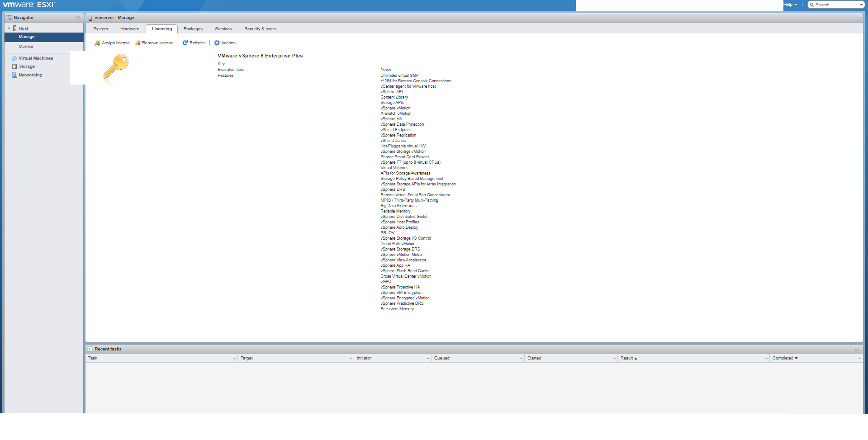Open the Actions menu label
The width and height of the screenshot is (868, 440).
(x=228, y=43)
